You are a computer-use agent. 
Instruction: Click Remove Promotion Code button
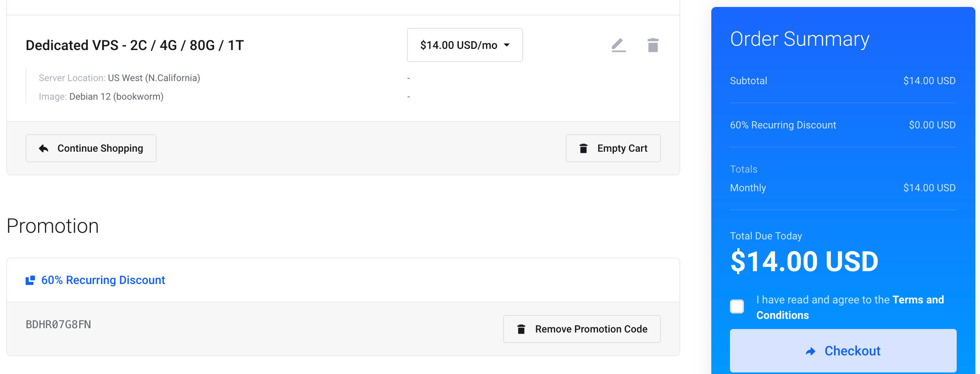582,329
